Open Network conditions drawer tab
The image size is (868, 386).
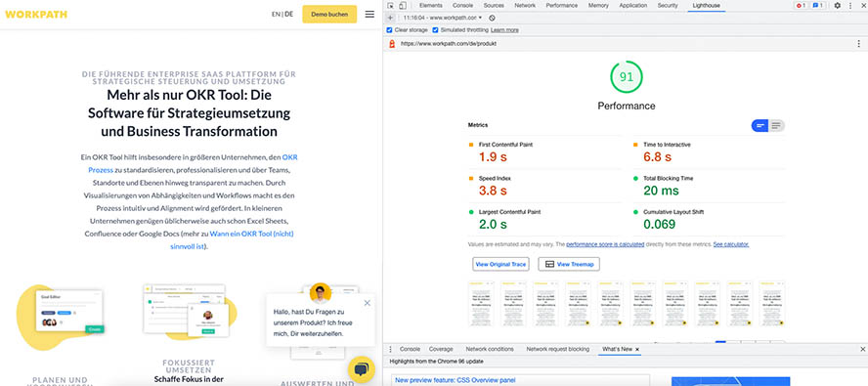[x=490, y=350]
